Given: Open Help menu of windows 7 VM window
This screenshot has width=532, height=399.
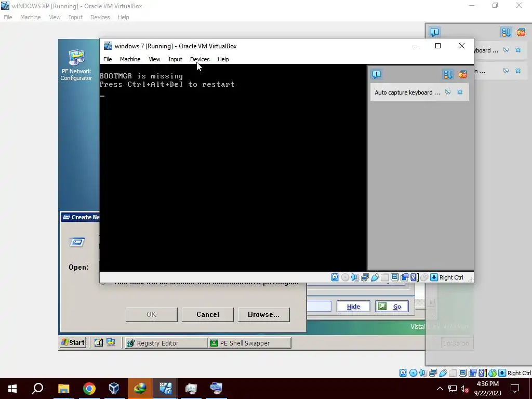Looking at the screenshot, I should [x=223, y=59].
